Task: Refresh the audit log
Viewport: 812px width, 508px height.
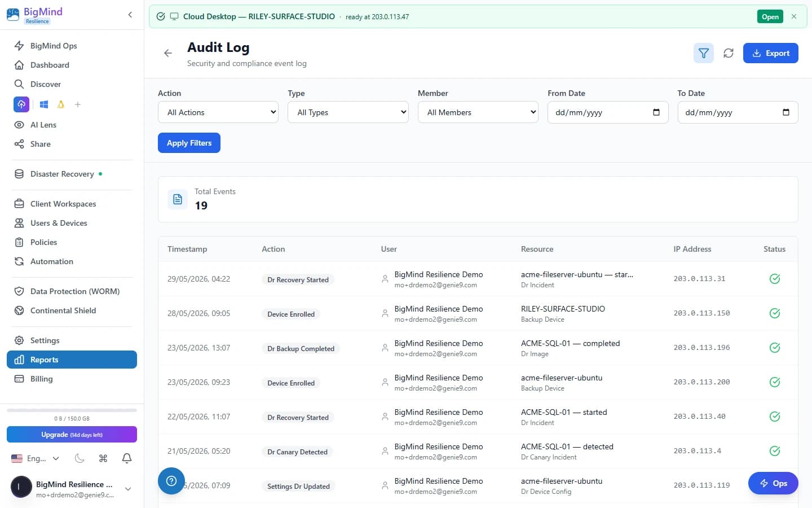Action: coord(729,53)
